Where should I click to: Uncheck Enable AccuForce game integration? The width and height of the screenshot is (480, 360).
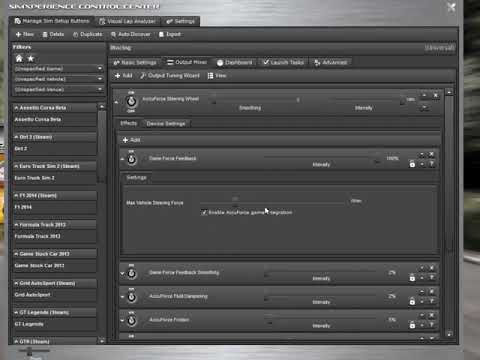(204, 212)
